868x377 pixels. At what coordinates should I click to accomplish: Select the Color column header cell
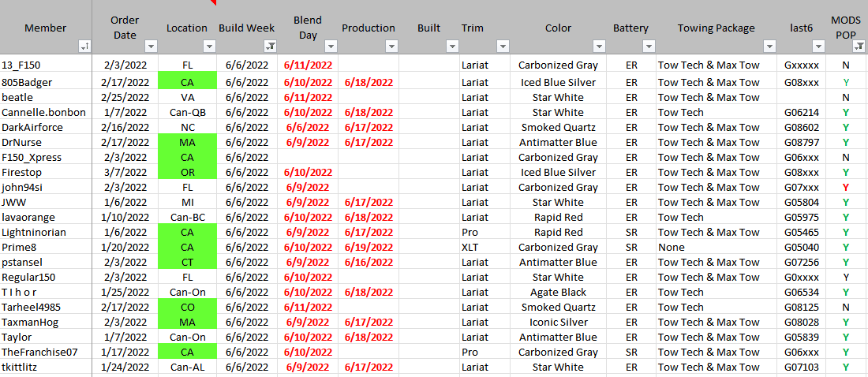(558, 28)
